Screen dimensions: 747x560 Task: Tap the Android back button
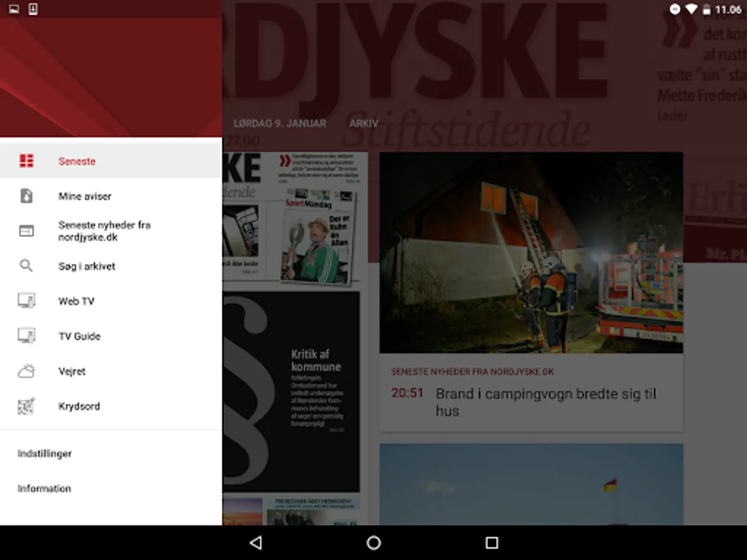click(255, 543)
